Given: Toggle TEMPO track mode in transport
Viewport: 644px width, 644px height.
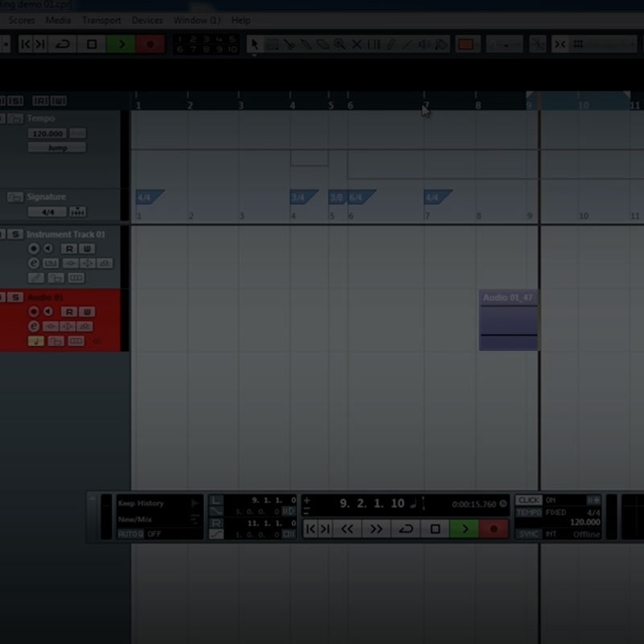Looking at the screenshot, I should click(x=529, y=513).
